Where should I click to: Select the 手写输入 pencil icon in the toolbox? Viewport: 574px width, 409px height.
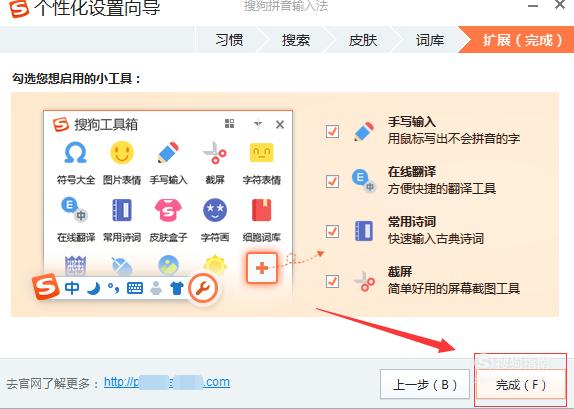[x=168, y=152]
